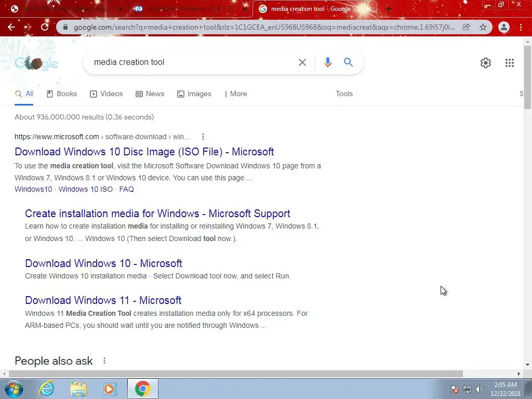Open the FAQ sitelink
This screenshot has width=532, height=399.
tap(127, 189)
